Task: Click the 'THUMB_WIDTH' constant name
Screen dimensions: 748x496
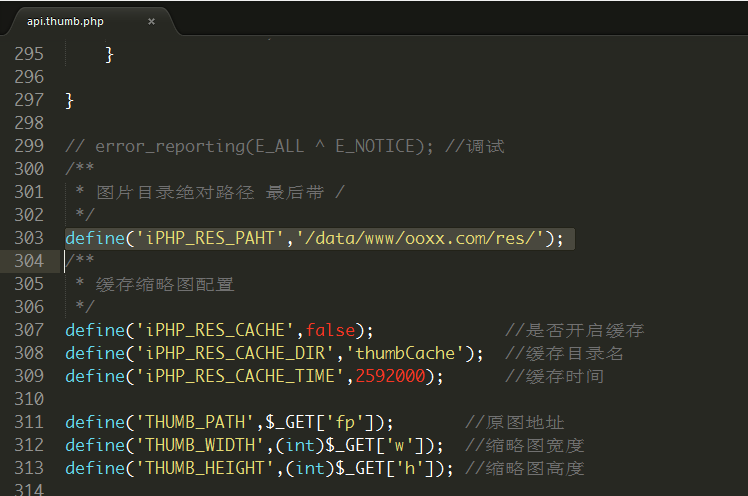Action: pos(200,445)
